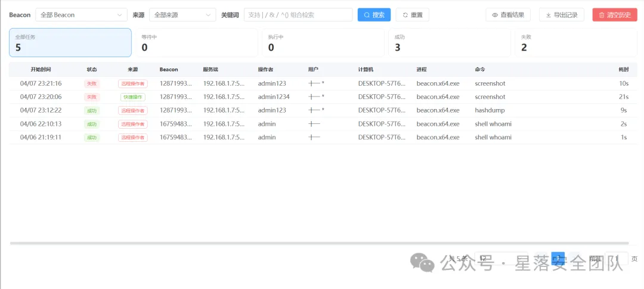Viewport: 644px width, 289px height.
Task: Click the 命令 column header
Action: 480,69
